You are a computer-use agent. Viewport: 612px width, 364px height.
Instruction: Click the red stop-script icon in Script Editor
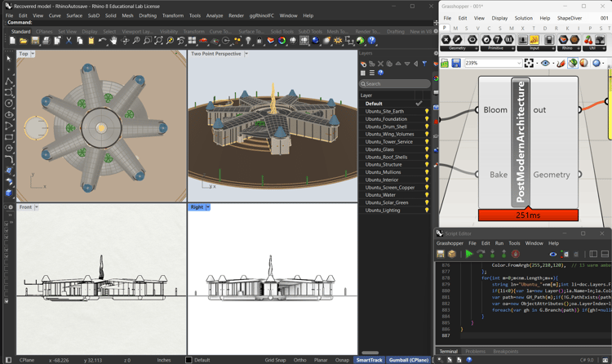coord(516,255)
